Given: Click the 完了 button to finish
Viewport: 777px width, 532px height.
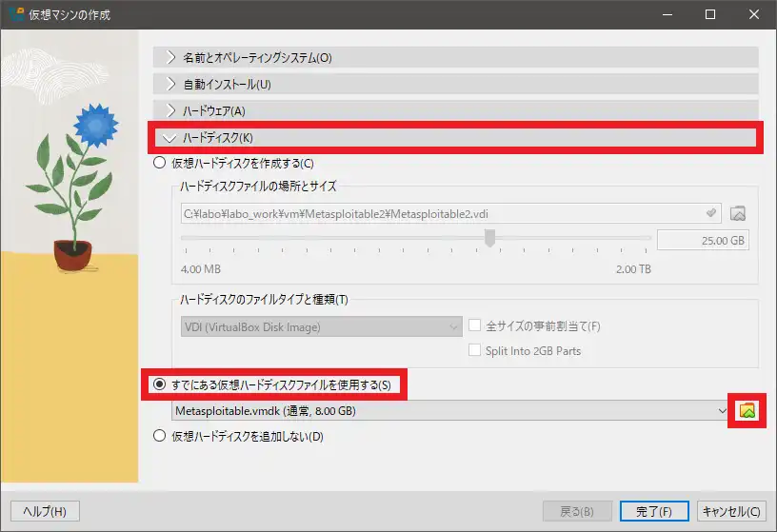Looking at the screenshot, I should (x=654, y=511).
